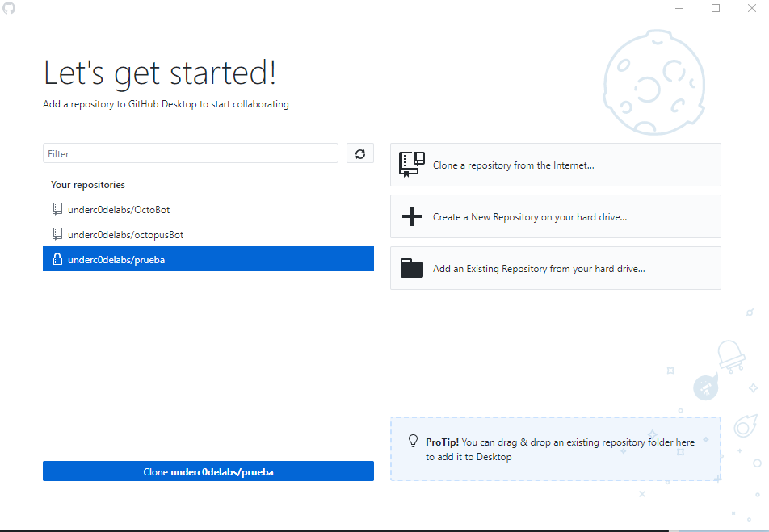Click the plus icon for new repository
769x532 pixels.
click(411, 216)
